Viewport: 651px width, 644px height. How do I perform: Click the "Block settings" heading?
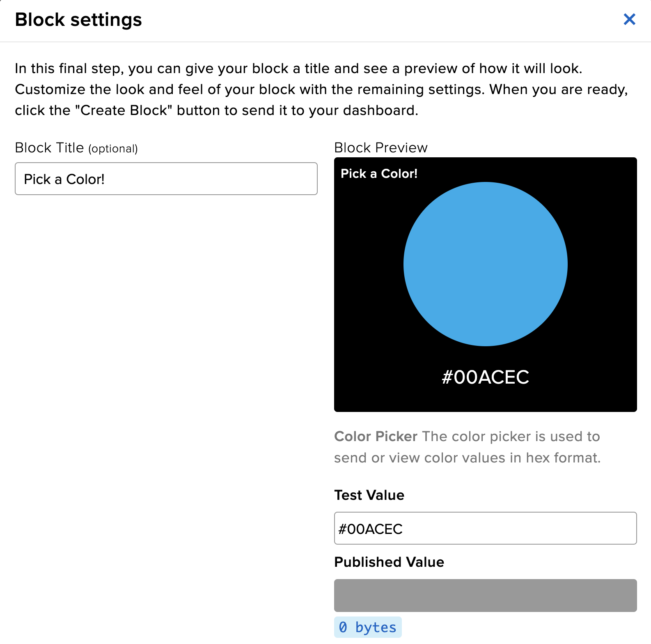(x=78, y=20)
